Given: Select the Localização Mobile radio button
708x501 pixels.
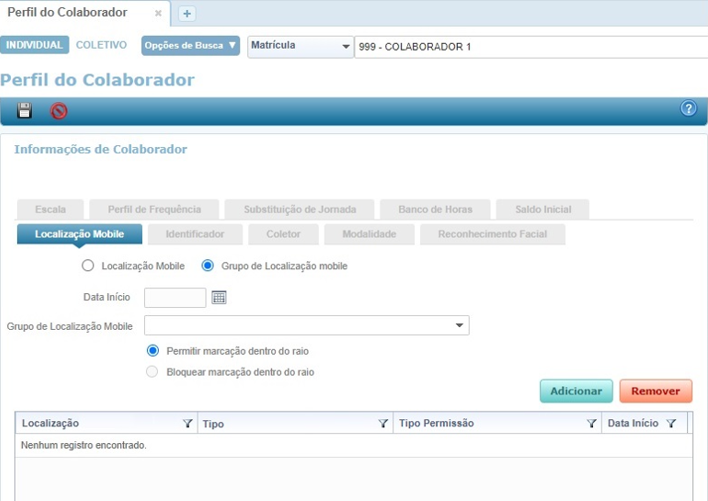Looking at the screenshot, I should 88,266.
